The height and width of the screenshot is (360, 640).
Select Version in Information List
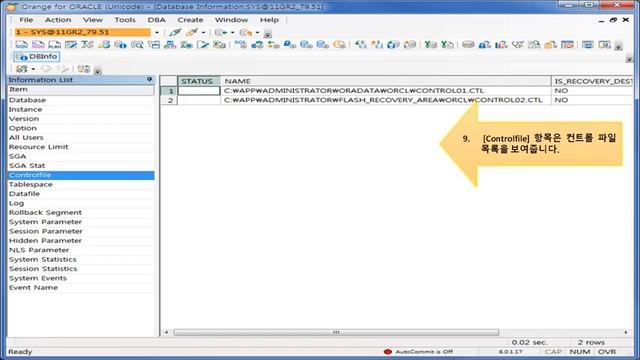tap(81, 119)
